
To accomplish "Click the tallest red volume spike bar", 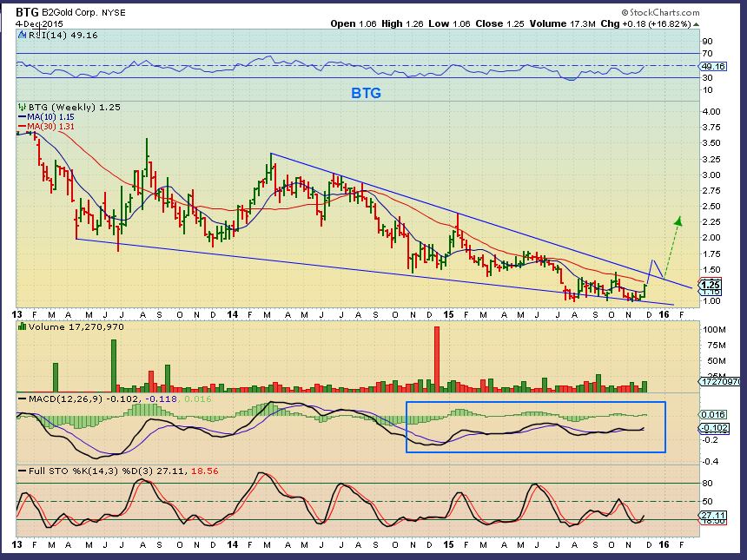I will [437, 359].
